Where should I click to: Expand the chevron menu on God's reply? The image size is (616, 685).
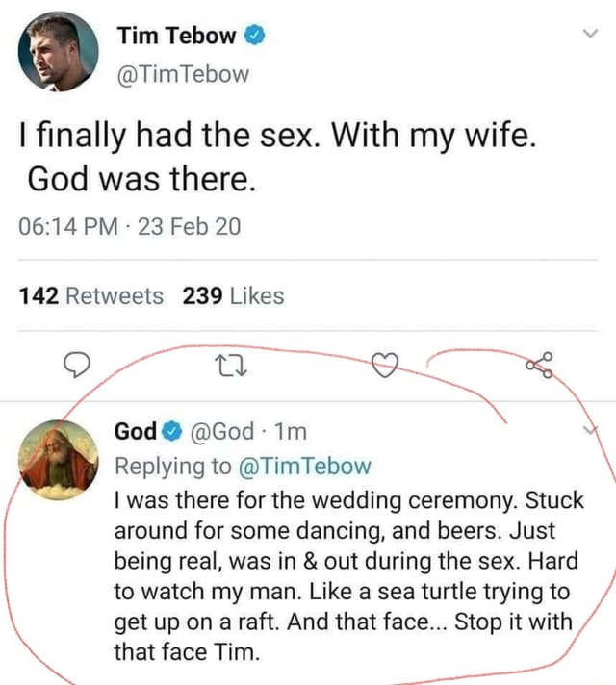[590, 430]
